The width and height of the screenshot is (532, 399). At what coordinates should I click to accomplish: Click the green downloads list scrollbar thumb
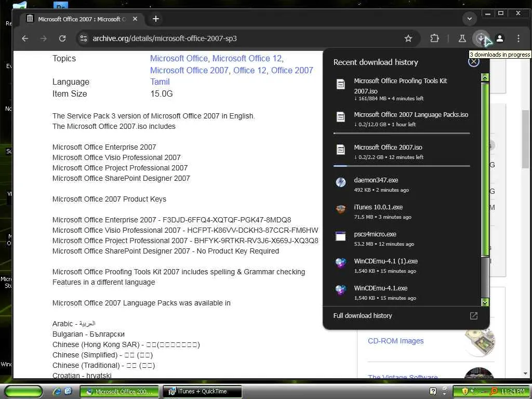(x=485, y=169)
